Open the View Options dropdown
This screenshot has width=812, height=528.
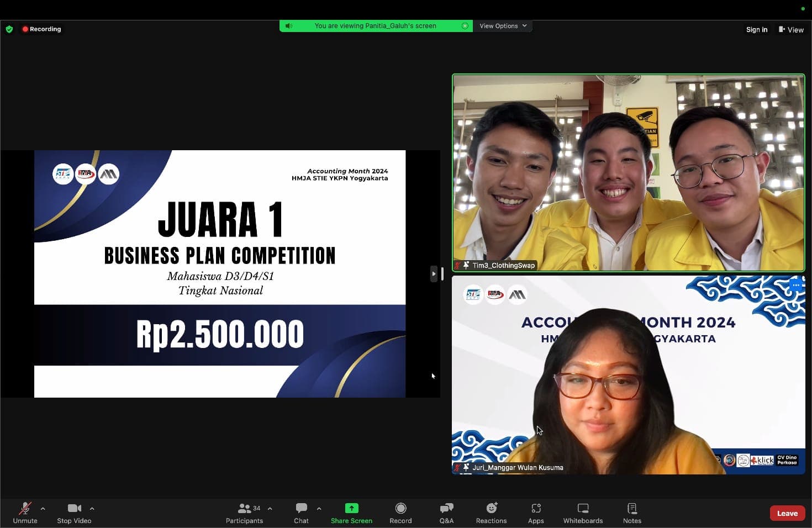[503, 26]
